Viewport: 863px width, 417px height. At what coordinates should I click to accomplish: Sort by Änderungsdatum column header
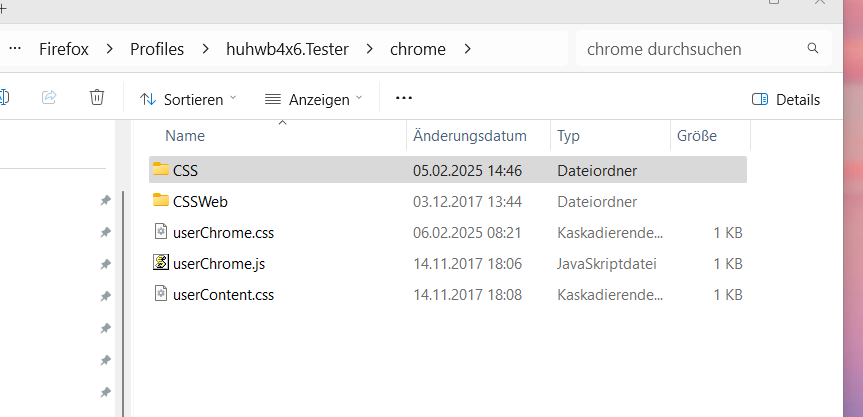click(x=469, y=136)
